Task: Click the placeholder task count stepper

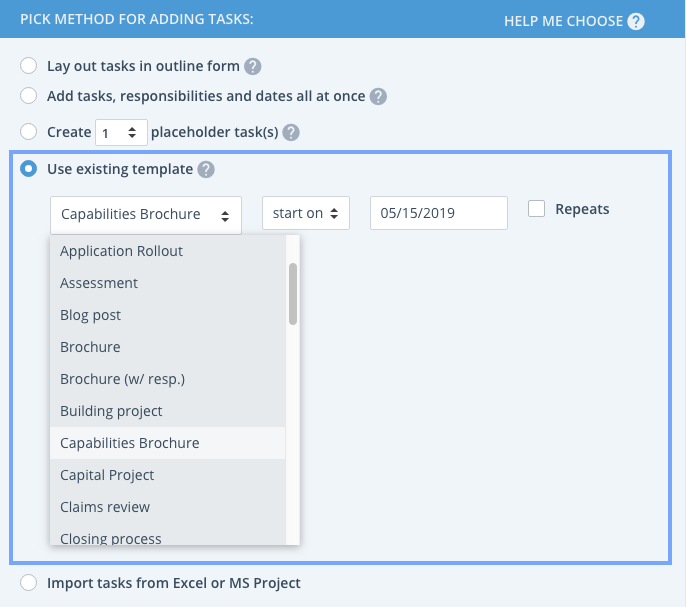Action: tap(121, 132)
